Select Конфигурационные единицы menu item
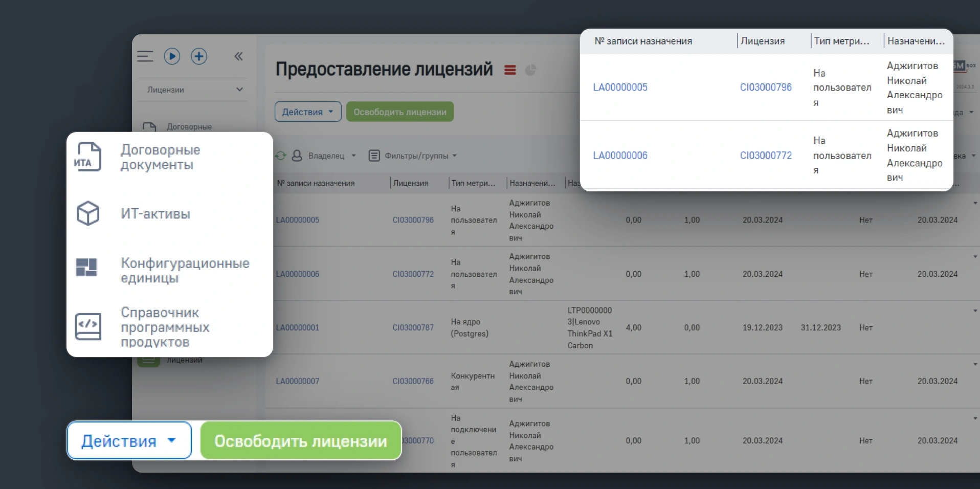 click(185, 270)
